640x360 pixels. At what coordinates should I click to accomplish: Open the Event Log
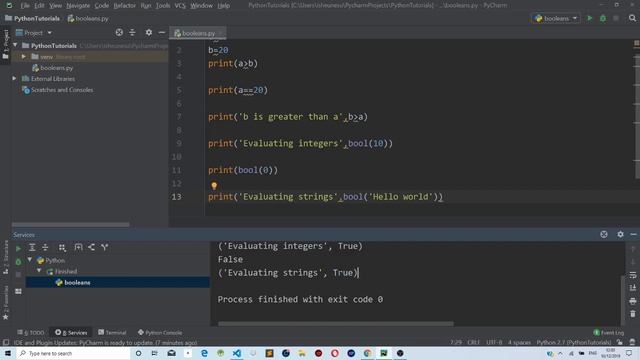609,333
